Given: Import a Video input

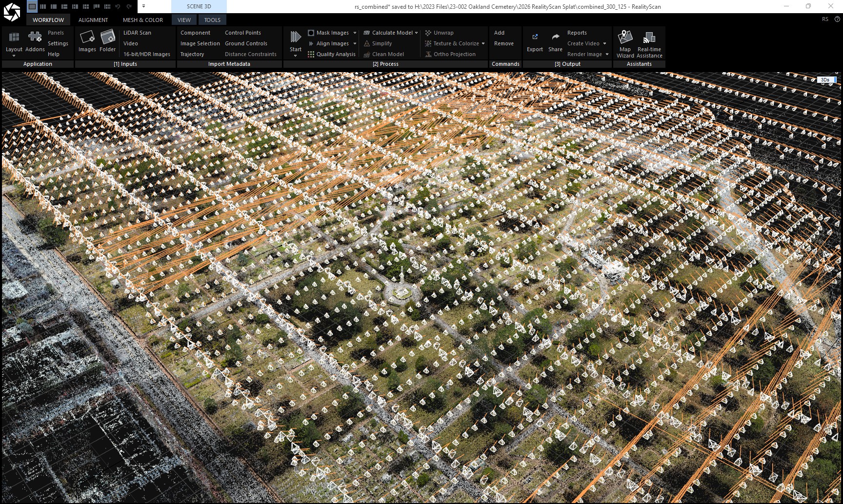Looking at the screenshot, I should (x=131, y=43).
